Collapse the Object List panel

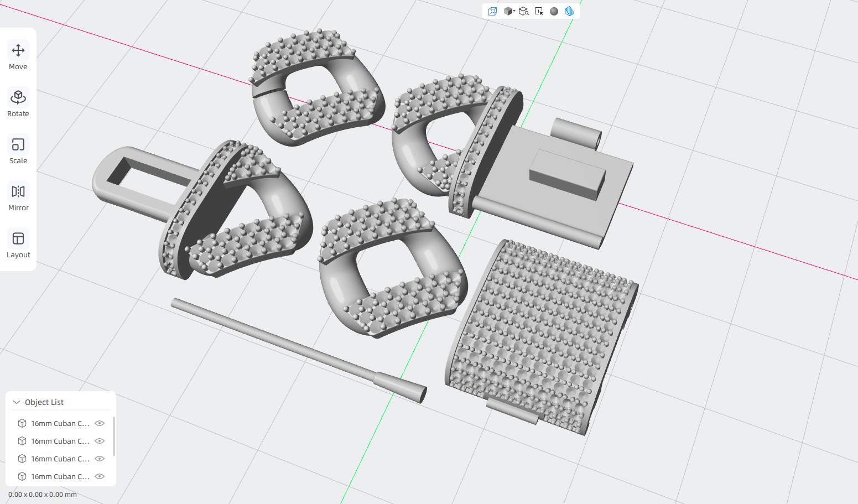17,402
